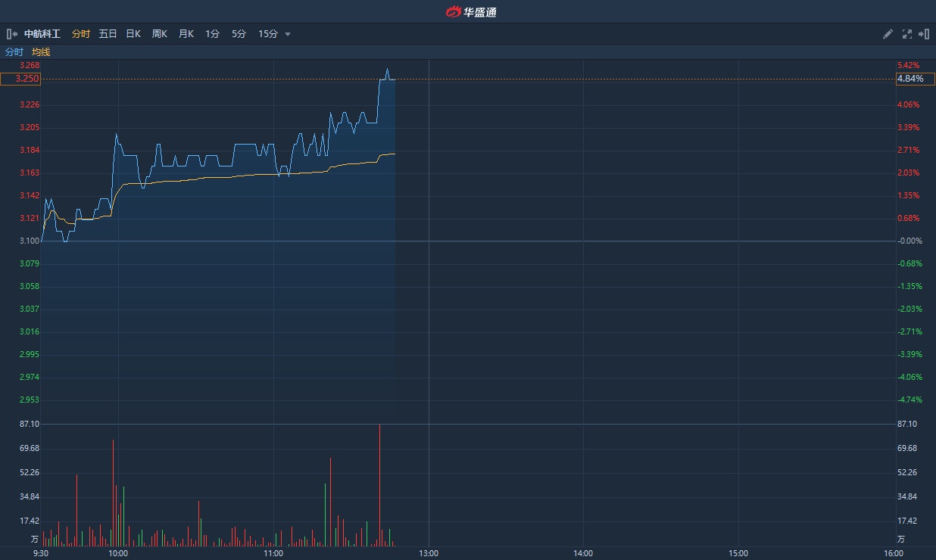The height and width of the screenshot is (560, 936).
Task: Switch to 周K weekly chart
Action: click(159, 34)
